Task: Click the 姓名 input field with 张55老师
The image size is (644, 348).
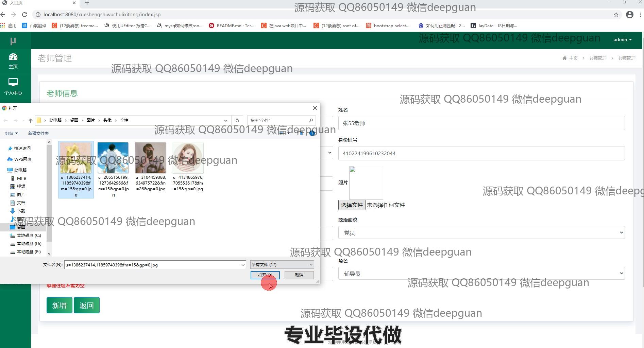Action: (481, 123)
